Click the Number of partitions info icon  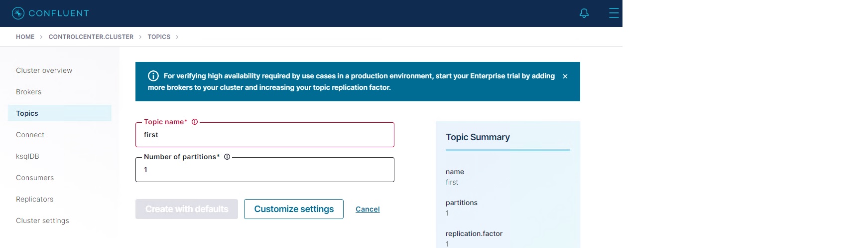pyautogui.click(x=227, y=157)
